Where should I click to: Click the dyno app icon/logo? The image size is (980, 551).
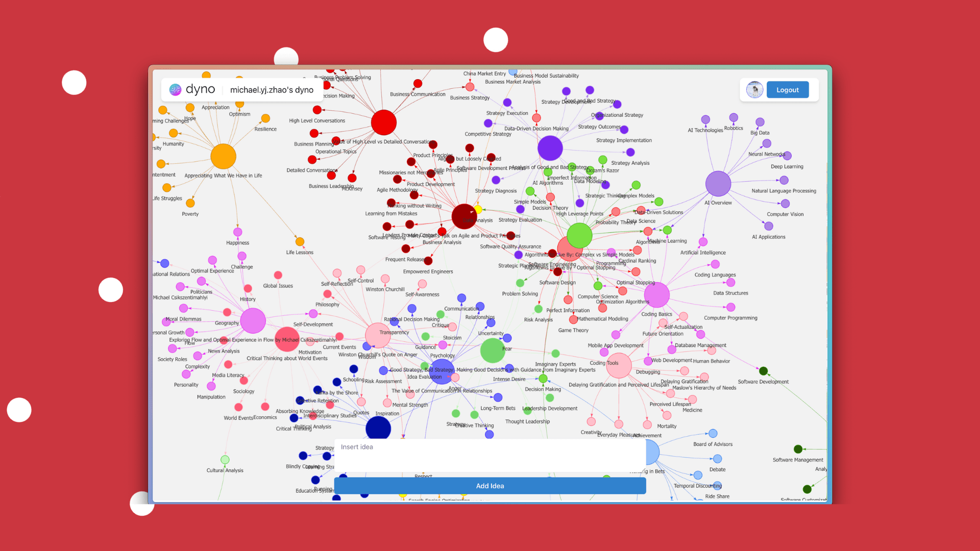point(176,89)
